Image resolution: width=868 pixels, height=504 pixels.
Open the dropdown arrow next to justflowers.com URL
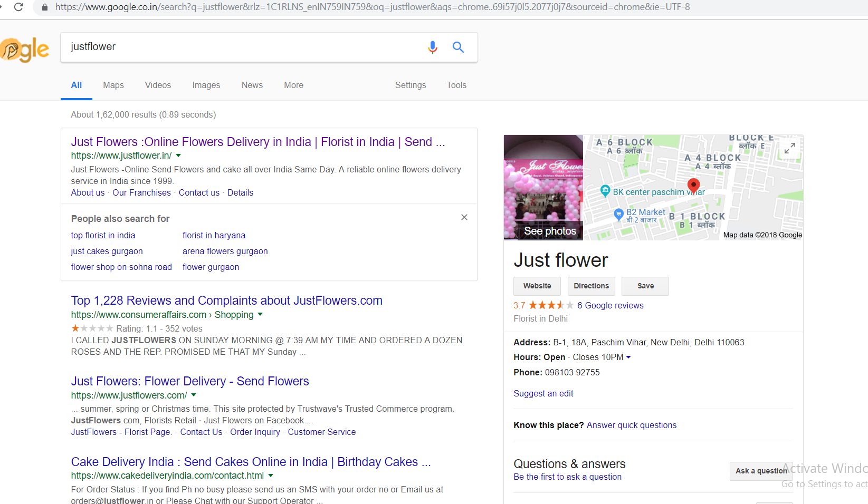coord(194,395)
